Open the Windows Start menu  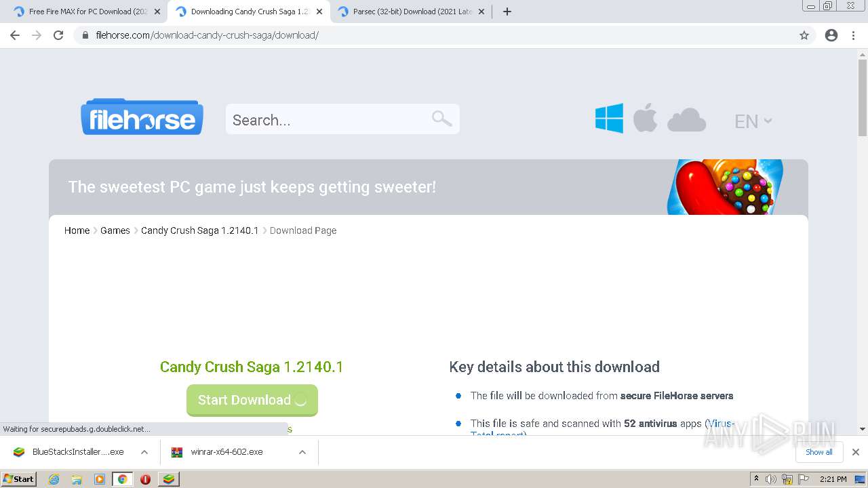(x=18, y=479)
